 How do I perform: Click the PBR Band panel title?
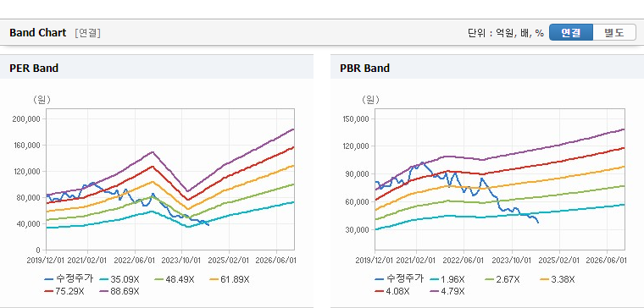pyautogui.click(x=364, y=68)
